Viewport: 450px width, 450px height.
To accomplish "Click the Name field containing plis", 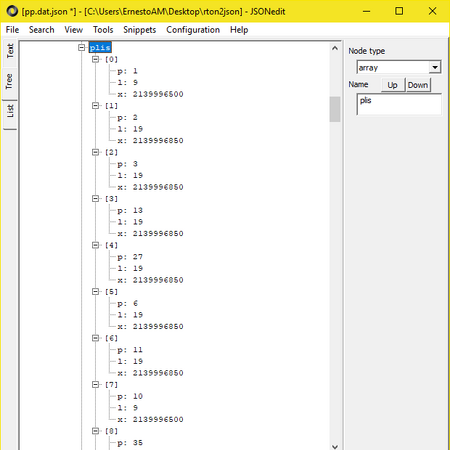I will pos(399,104).
